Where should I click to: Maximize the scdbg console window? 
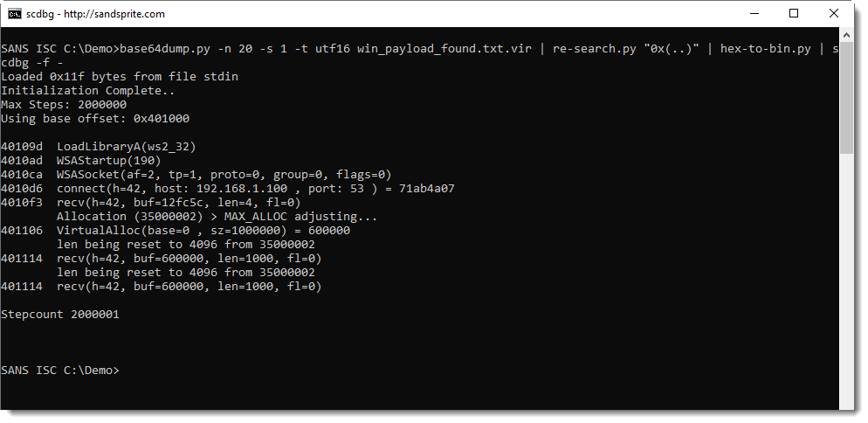pos(793,14)
